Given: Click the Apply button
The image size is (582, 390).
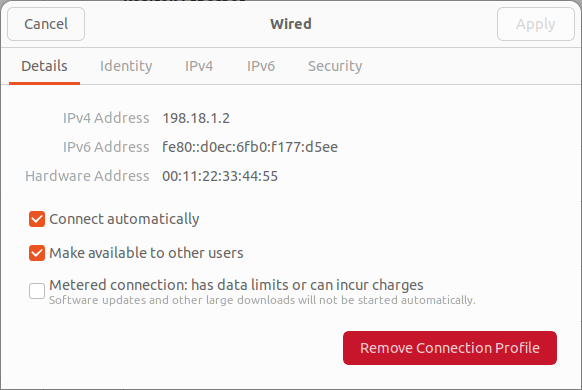Looking at the screenshot, I should pyautogui.click(x=536, y=24).
